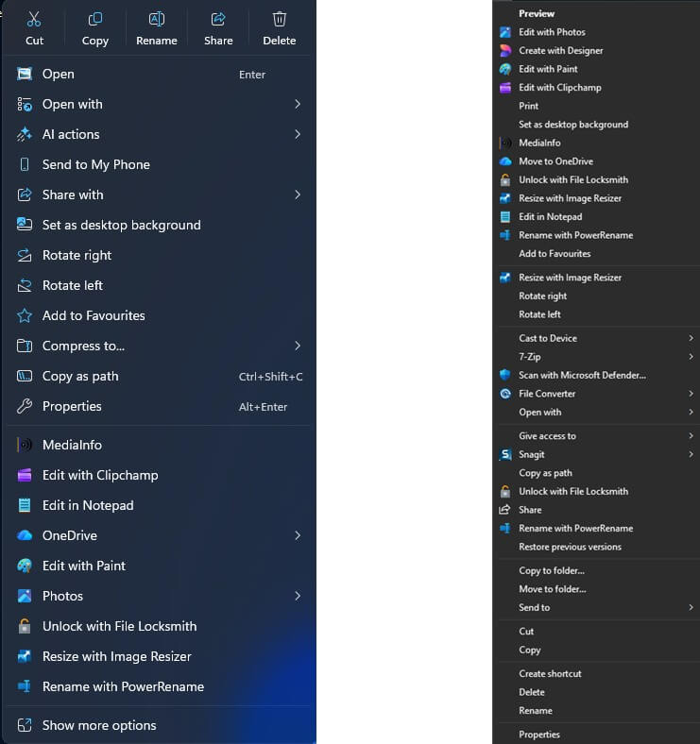Select Copy to folder...

552,570
